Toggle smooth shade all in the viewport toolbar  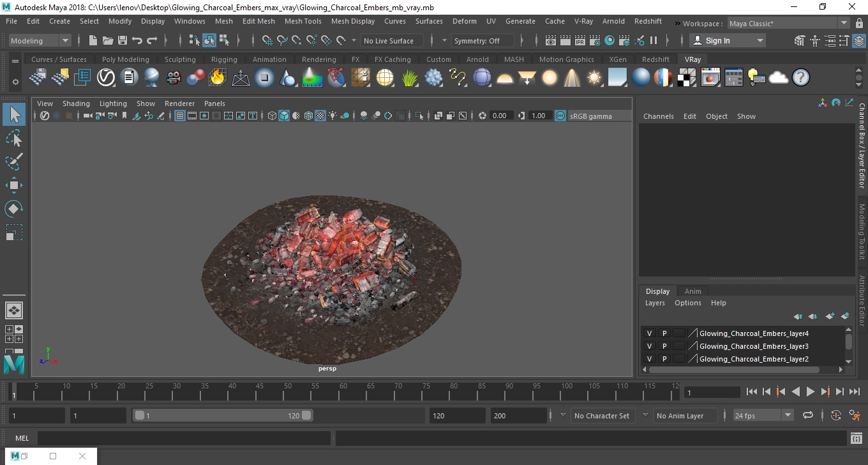(284, 116)
